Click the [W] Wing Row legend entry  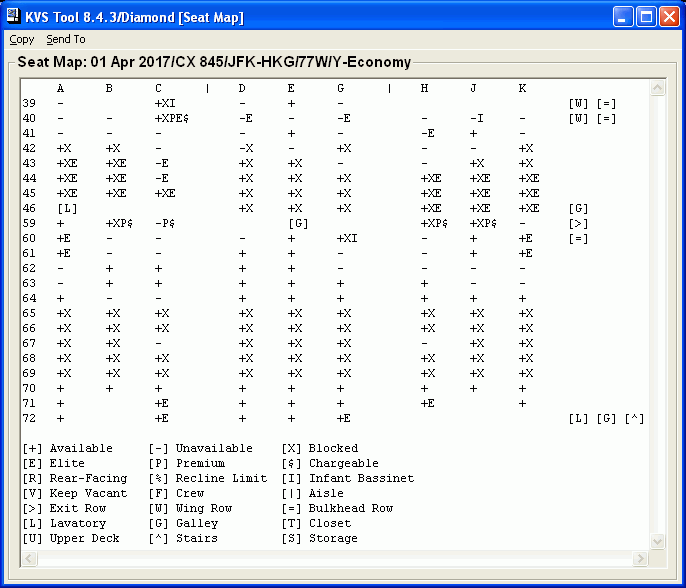point(190,508)
